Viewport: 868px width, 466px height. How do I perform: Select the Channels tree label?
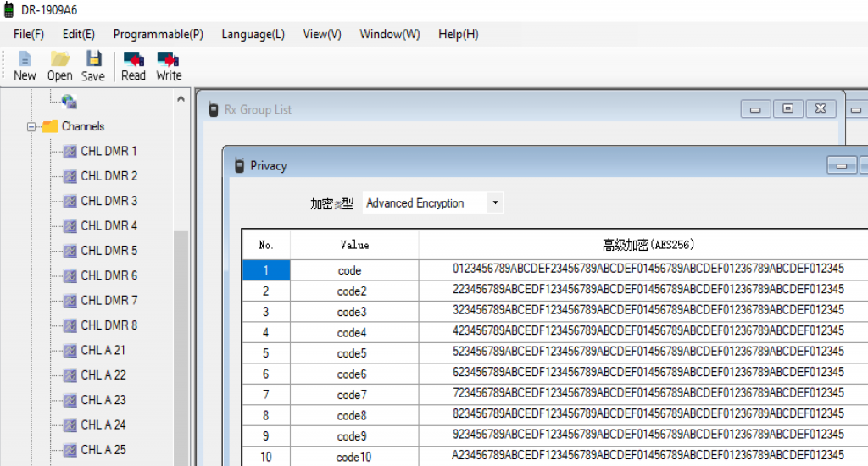pyautogui.click(x=83, y=126)
